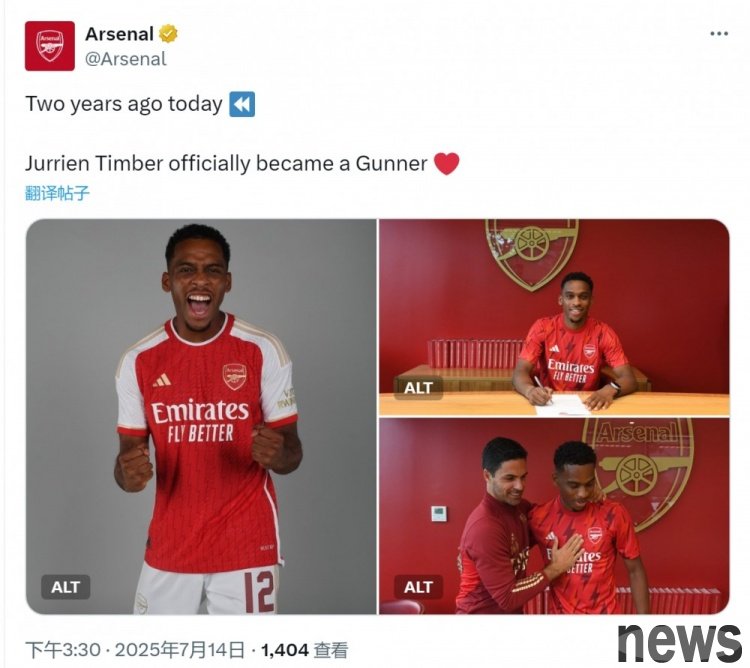Click the Arsenal crest on signing wall photo
Image resolution: width=750 pixels, height=668 pixels.
coord(532,253)
